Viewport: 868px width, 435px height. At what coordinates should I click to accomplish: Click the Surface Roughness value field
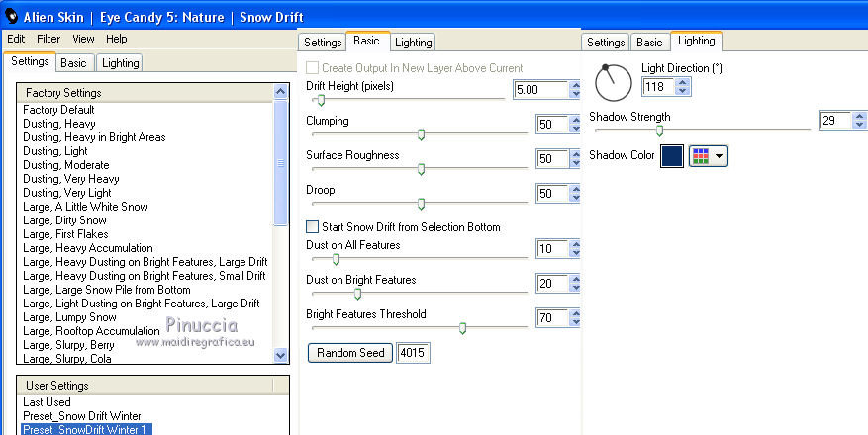pos(552,158)
